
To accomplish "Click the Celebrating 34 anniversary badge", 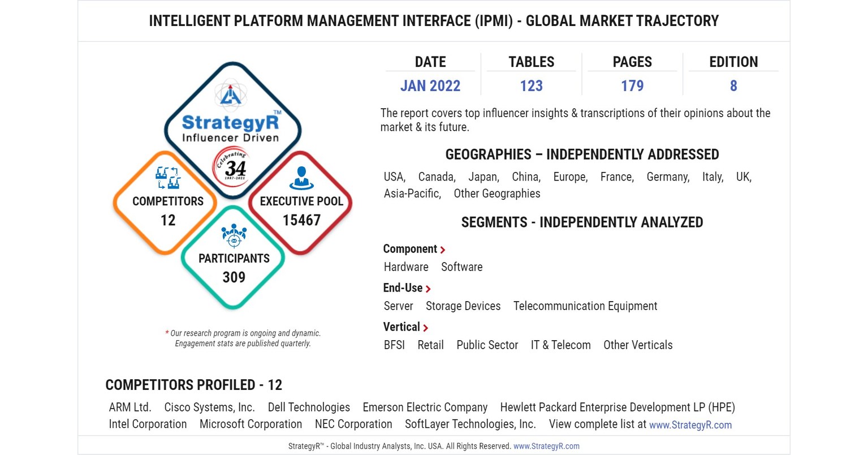I will pyautogui.click(x=231, y=166).
